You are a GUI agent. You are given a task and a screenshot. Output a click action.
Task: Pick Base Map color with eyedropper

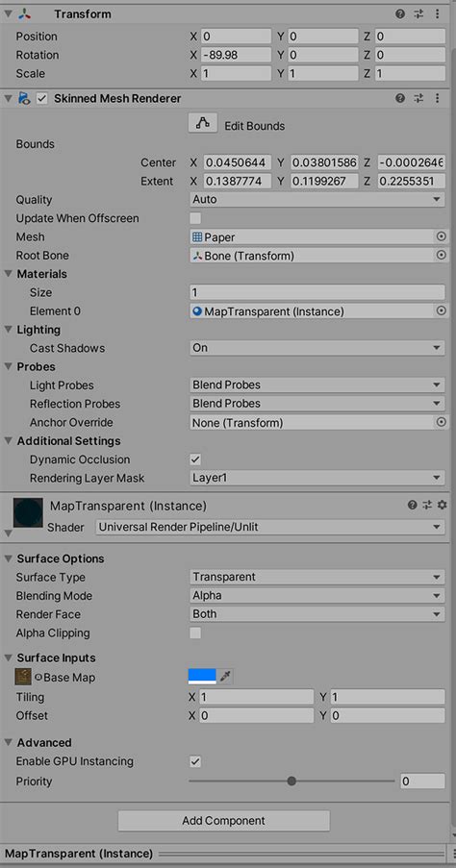click(x=225, y=676)
